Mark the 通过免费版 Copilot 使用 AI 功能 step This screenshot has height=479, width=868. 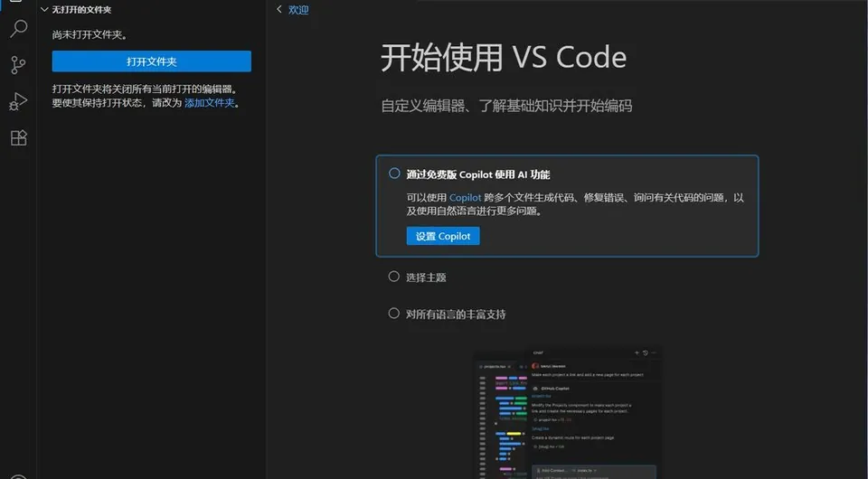pos(394,174)
